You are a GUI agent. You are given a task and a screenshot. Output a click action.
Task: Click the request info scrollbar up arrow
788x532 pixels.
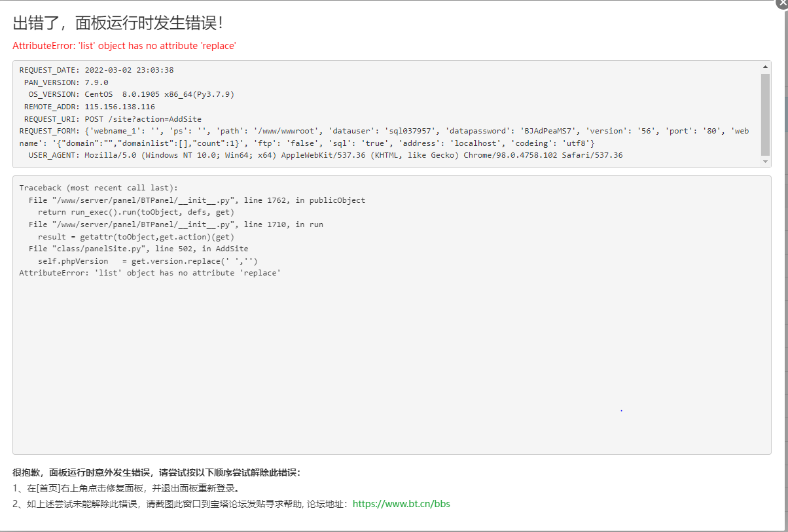coord(766,67)
